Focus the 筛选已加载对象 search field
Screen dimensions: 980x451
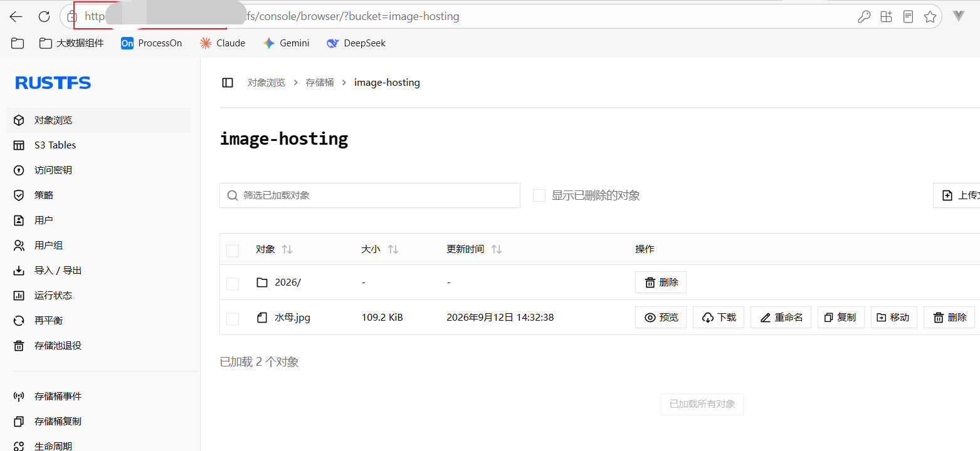point(370,195)
